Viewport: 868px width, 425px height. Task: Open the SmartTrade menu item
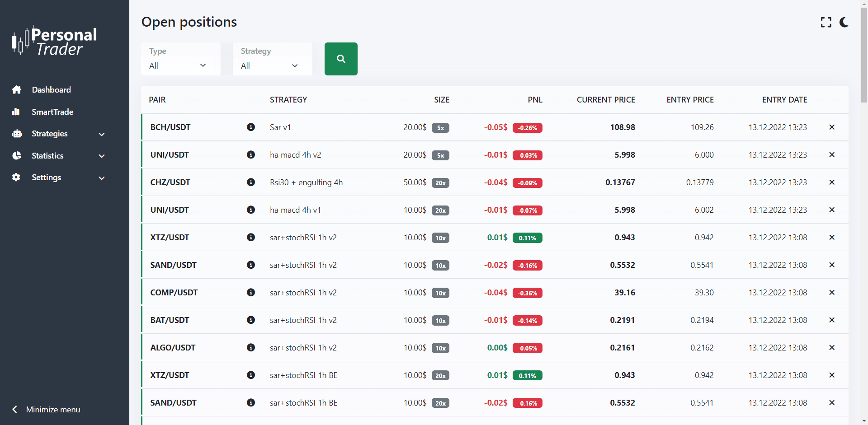52,112
